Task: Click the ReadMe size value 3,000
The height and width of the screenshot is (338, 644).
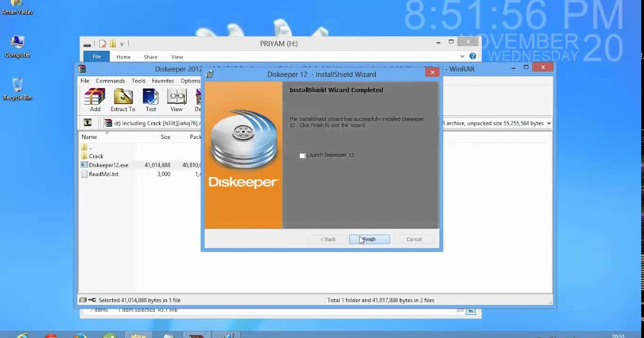Action: pyautogui.click(x=164, y=174)
